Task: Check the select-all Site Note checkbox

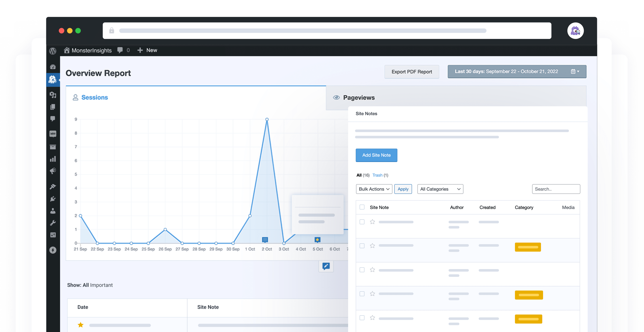Action: (362, 207)
